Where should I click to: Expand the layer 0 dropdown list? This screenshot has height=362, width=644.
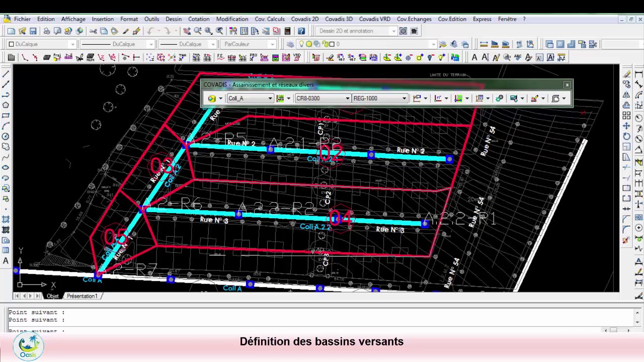tap(433, 44)
